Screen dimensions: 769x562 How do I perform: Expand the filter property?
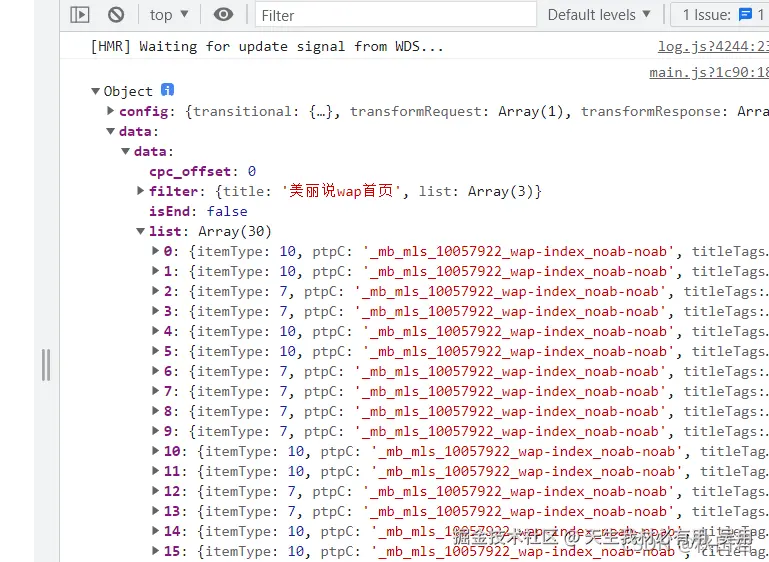[141, 191]
